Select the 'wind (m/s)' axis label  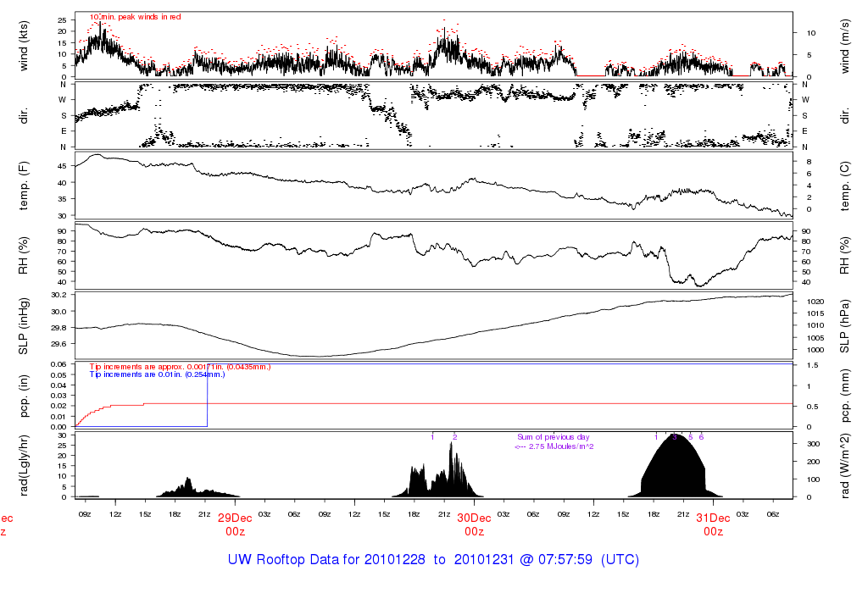click(x=844, y=46)
